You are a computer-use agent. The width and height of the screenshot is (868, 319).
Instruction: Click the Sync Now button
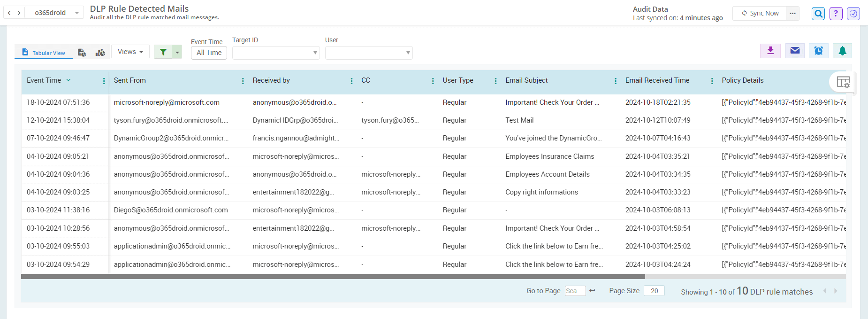pyautogui.click(x=760, y=13)
